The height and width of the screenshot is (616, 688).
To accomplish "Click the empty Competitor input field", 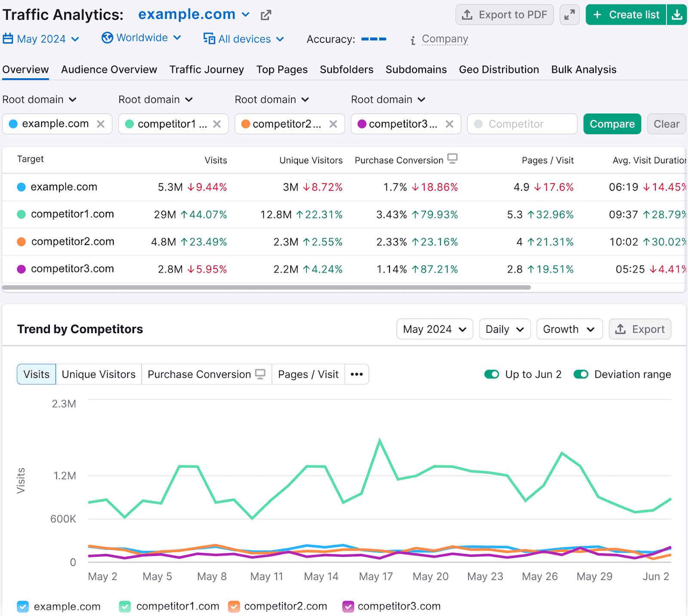I will 522,124.
